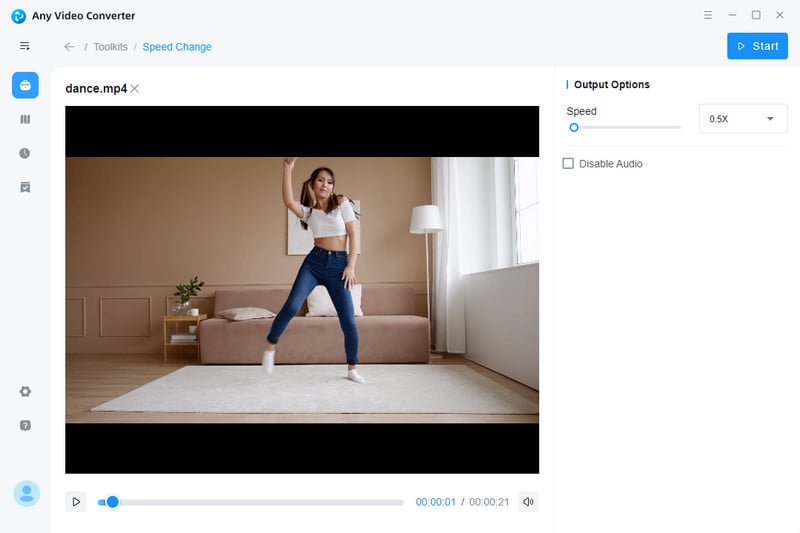
Task: Play the dance.mp4 video preview
Action: click(x=76, y=502)
